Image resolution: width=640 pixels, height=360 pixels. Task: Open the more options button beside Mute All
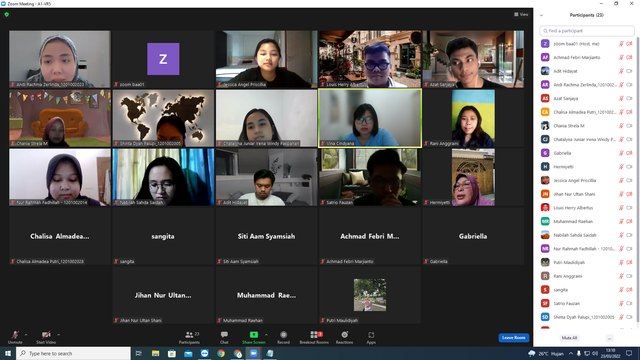click(609, 338)
